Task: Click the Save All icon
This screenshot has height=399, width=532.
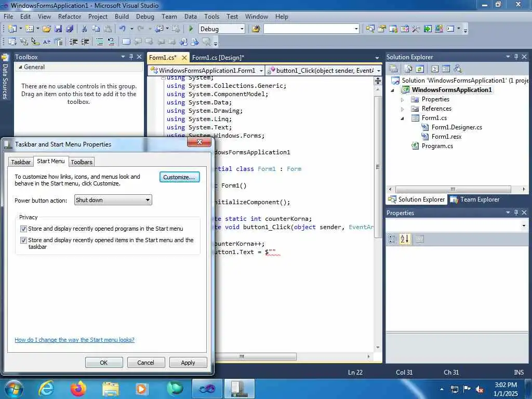Action: 70,29
